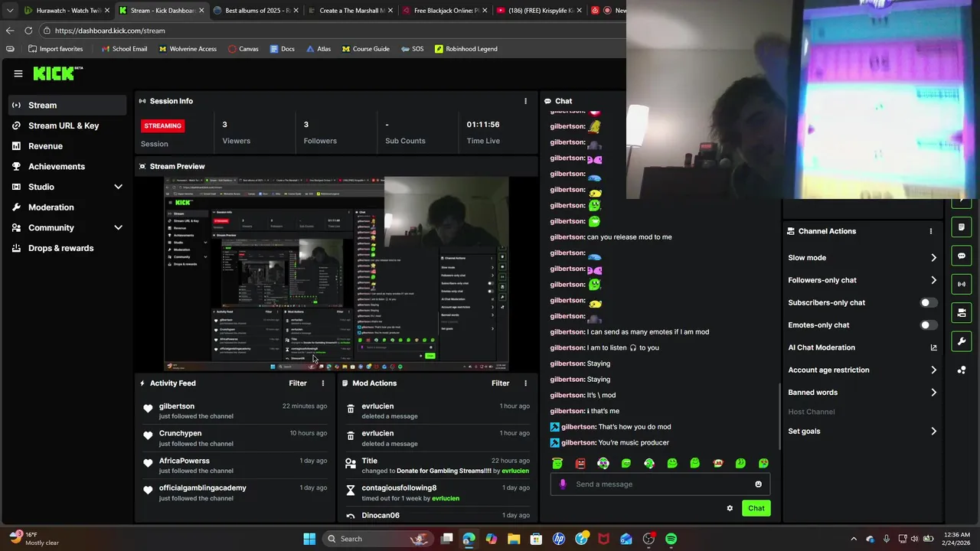The width and height of the screenshot is (980, 551).
Task: Open the Moderation sidebar page
Action: coord(51,207)
